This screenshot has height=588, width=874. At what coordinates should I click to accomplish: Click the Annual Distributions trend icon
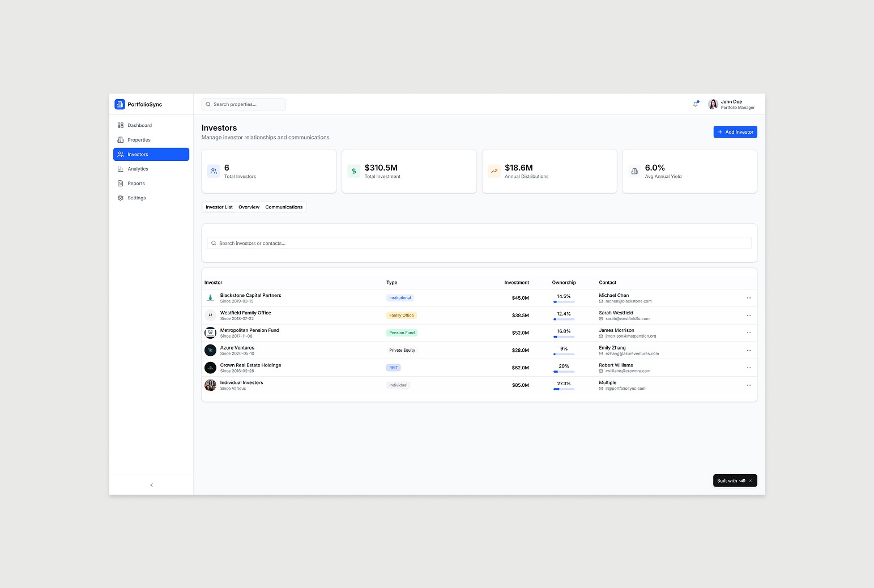(x=494, y=171)
